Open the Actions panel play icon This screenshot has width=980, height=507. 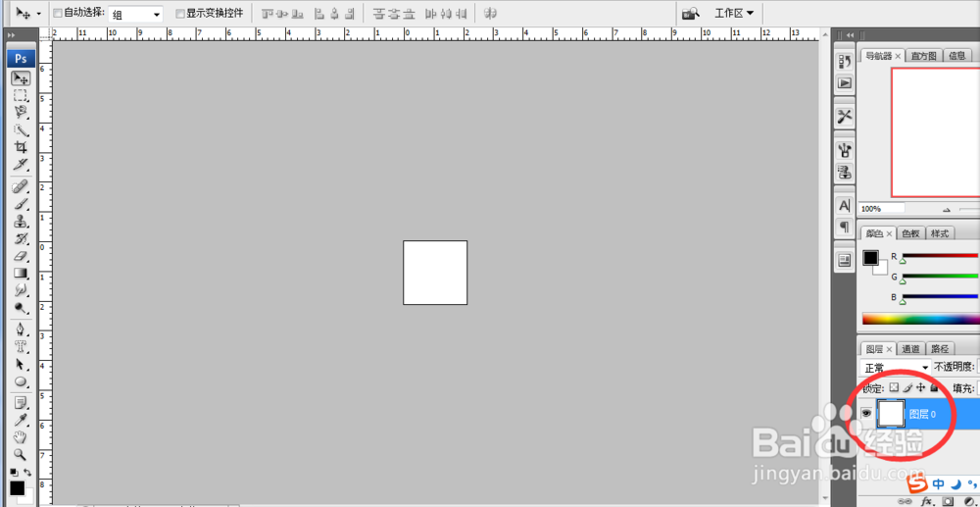(845, 82)
